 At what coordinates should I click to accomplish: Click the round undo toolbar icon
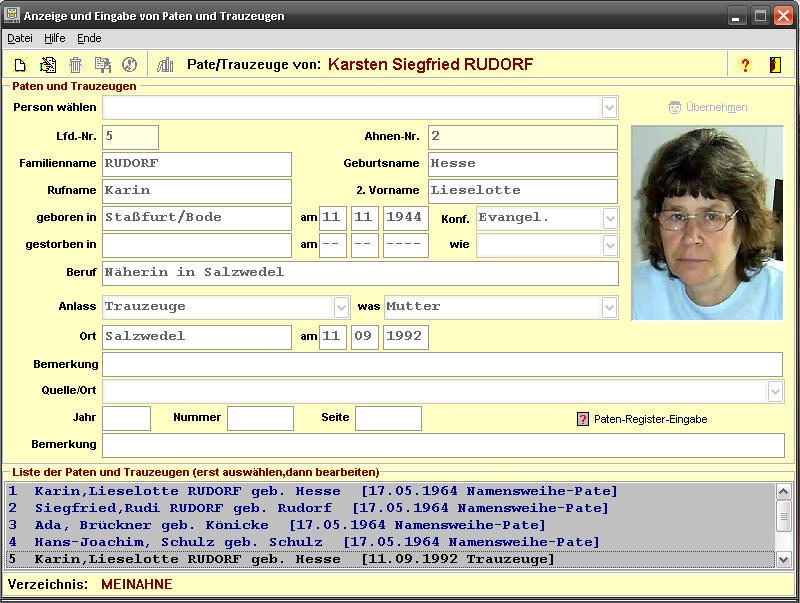click(129, 65)
